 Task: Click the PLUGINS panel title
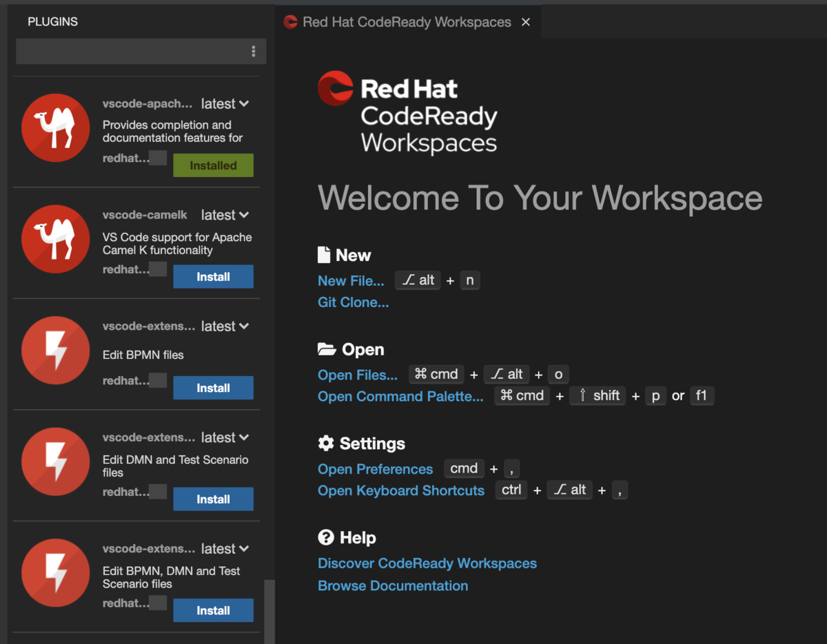pyautogui.click(x=52, y=22)
